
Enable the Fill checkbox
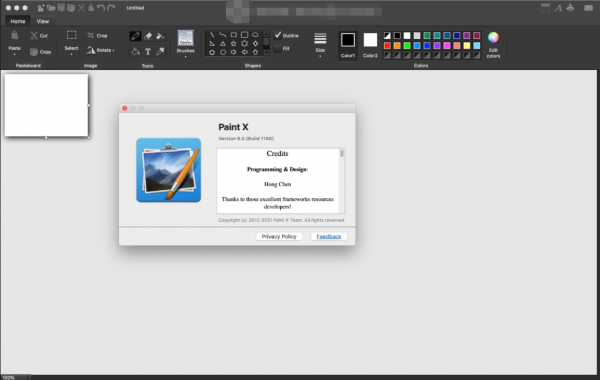tap(278, 49)
